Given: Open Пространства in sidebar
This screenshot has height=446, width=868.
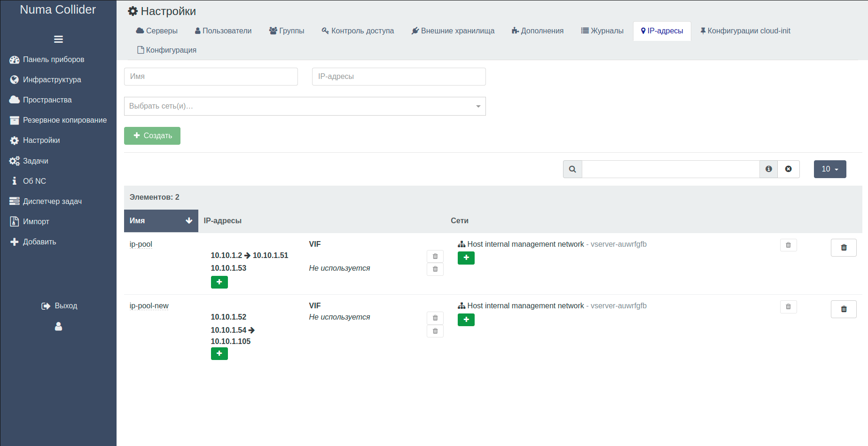Looking at the screenshot, I should pos(41,100).
